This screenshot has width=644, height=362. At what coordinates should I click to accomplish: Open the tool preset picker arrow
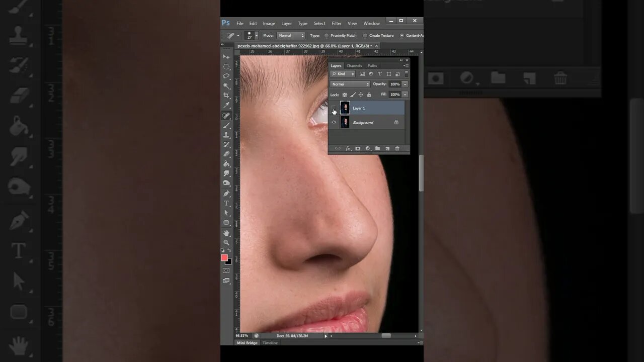[238, 36]
